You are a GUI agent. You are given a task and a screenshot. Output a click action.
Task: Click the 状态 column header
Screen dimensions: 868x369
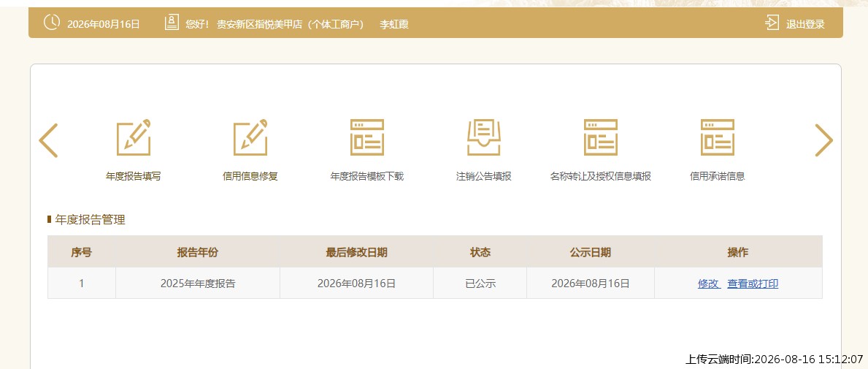point(480,252)
